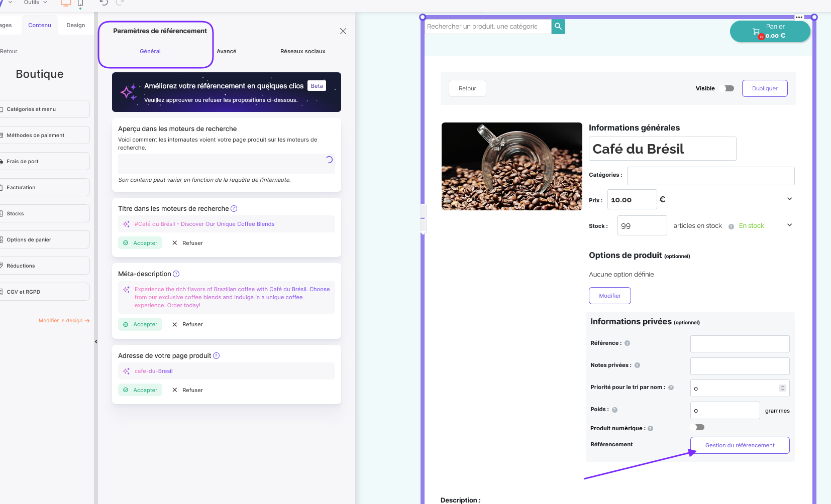
Task: Click the redo arrow icon
Action: click(x=120, y=3)
